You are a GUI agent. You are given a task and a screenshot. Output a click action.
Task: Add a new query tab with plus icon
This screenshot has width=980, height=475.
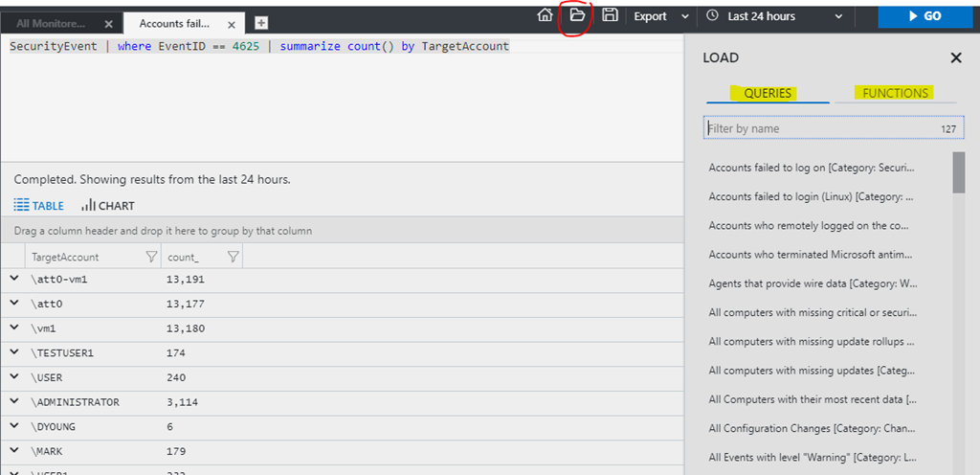[x=261, y=23]
